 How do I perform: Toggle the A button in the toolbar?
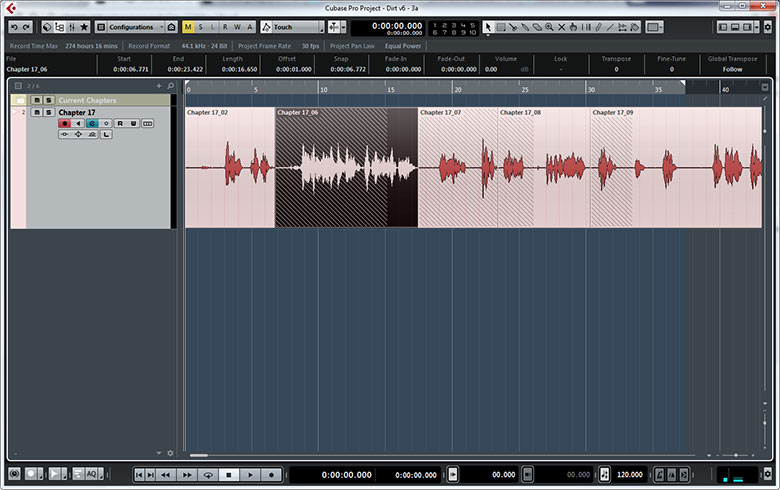(250, 27)
